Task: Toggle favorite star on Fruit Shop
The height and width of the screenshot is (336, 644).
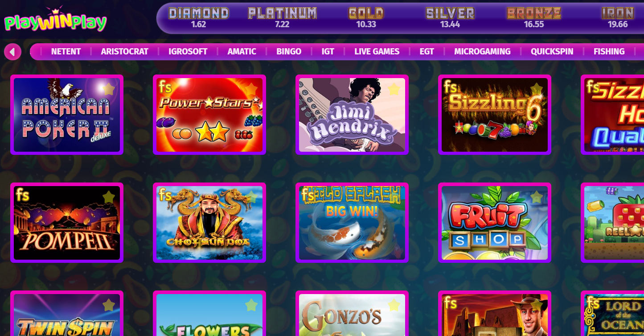Action: [537, 197]
